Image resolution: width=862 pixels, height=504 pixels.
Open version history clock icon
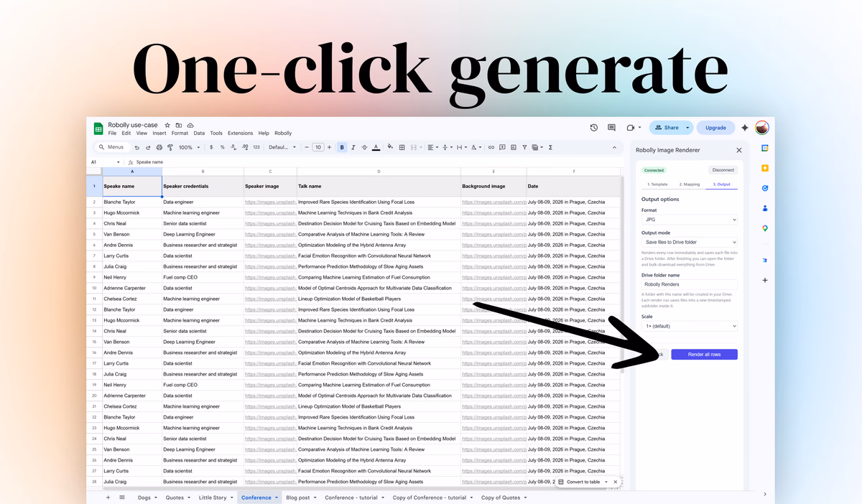(x=594, y=128)
